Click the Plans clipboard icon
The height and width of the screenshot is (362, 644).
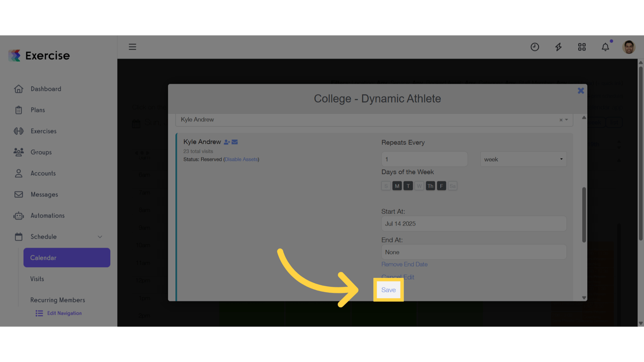[x=18, y=110]
